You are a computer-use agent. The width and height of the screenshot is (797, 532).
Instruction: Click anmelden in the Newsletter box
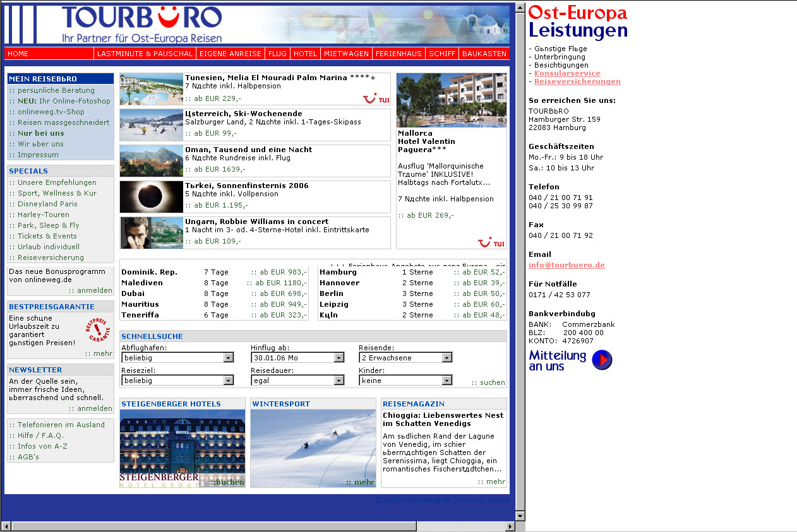pos(90,408)
